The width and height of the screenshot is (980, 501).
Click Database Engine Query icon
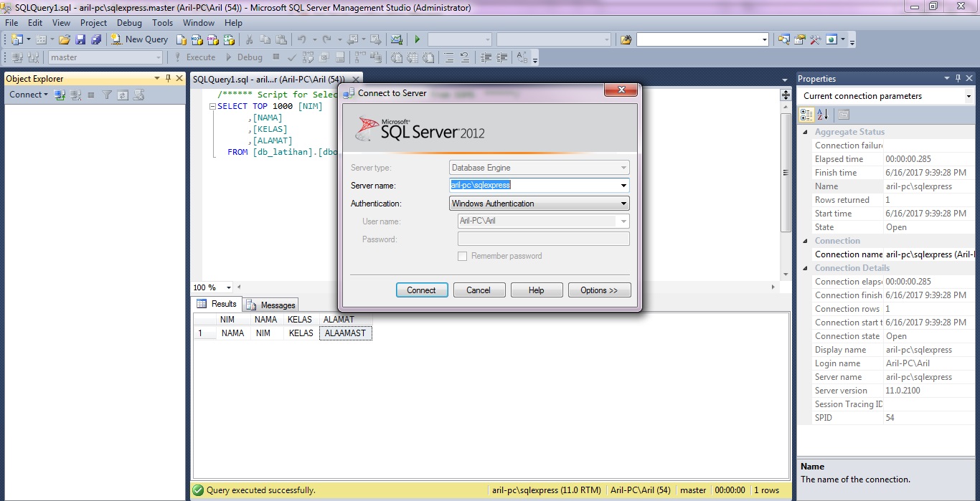coord(182,39)
